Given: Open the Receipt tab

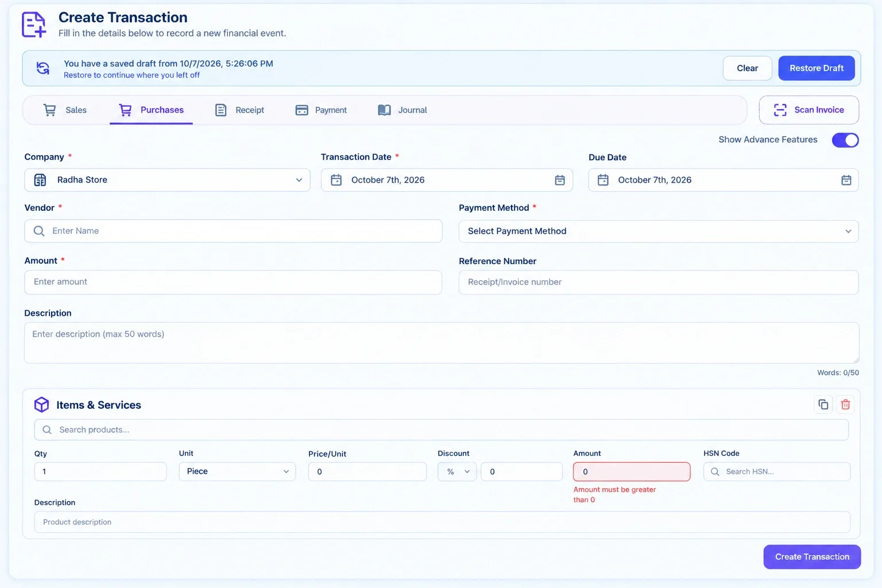Looking at the screenshot, I should 239,110.
